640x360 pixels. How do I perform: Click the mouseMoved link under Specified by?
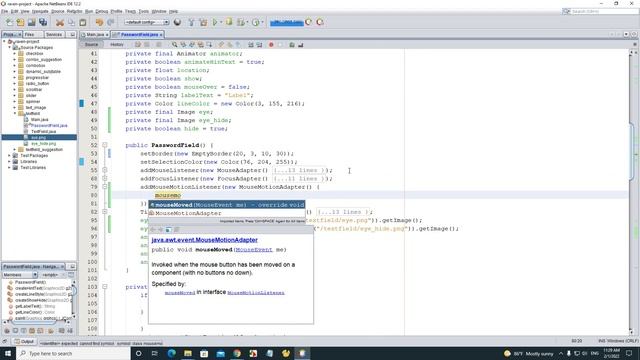[x=180, y=293]
